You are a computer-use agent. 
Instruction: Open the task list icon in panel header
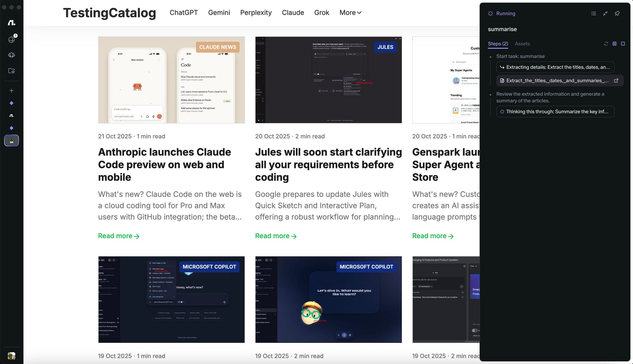tap(593, 13)
